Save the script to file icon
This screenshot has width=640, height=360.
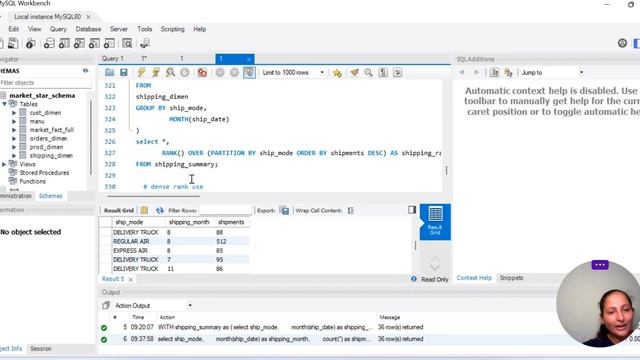[124, 73]
